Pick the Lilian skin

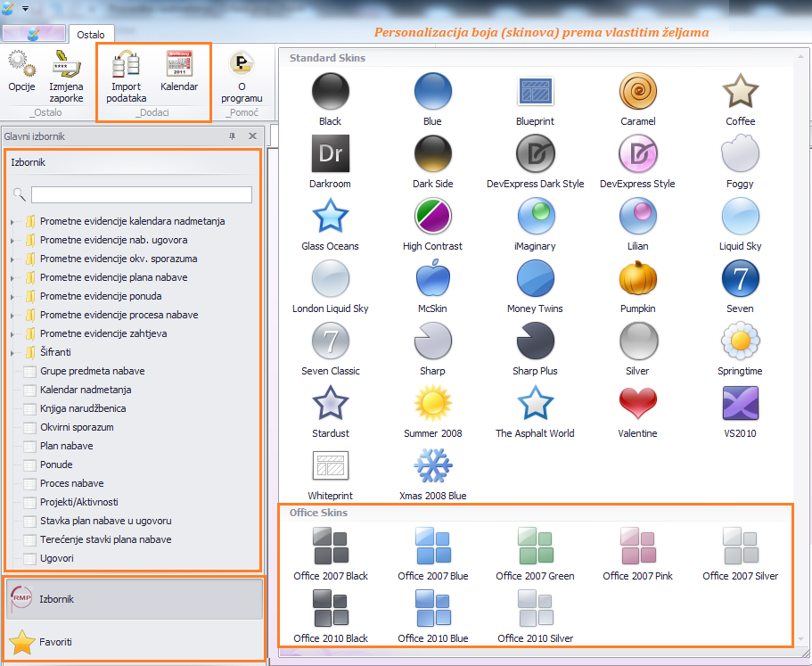[637, 225]
